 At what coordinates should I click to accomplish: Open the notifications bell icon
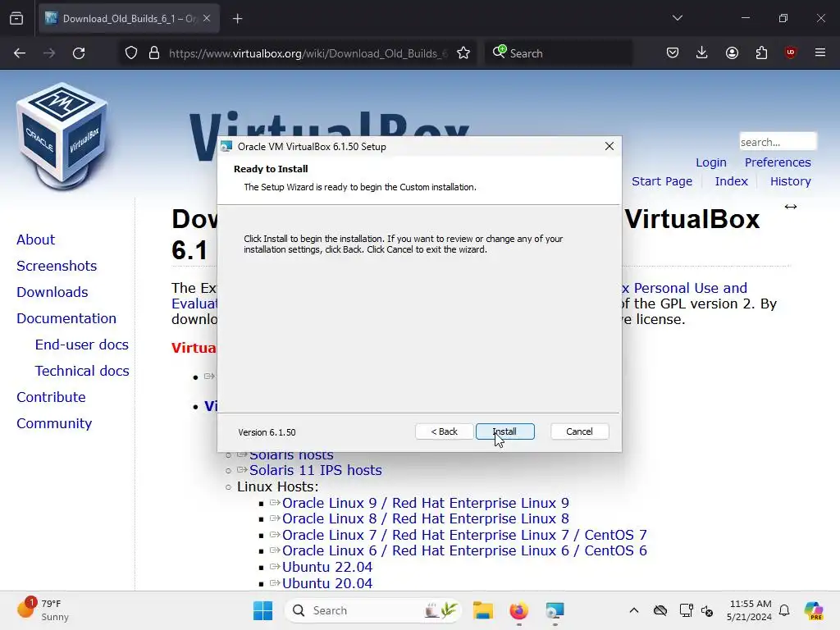coord(784,610)
